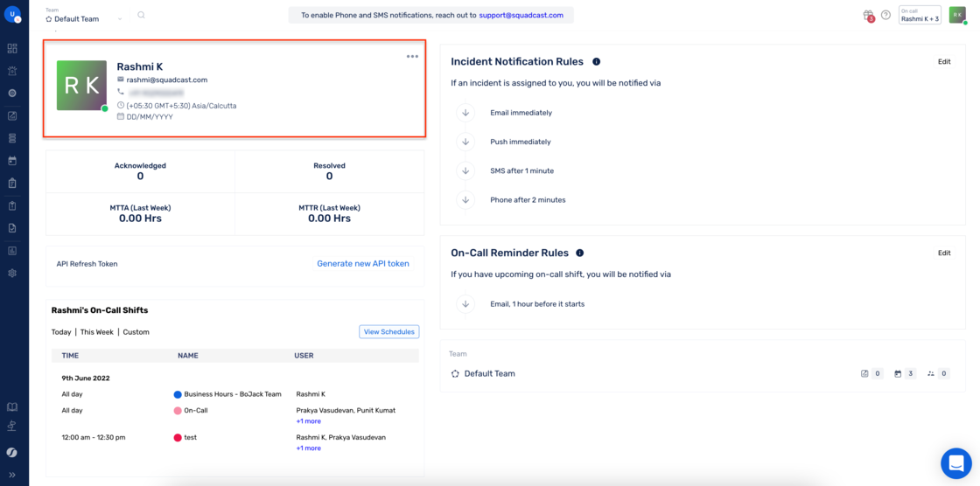Click the 'Phone after 2 minutes' rule step

point(528,200)
